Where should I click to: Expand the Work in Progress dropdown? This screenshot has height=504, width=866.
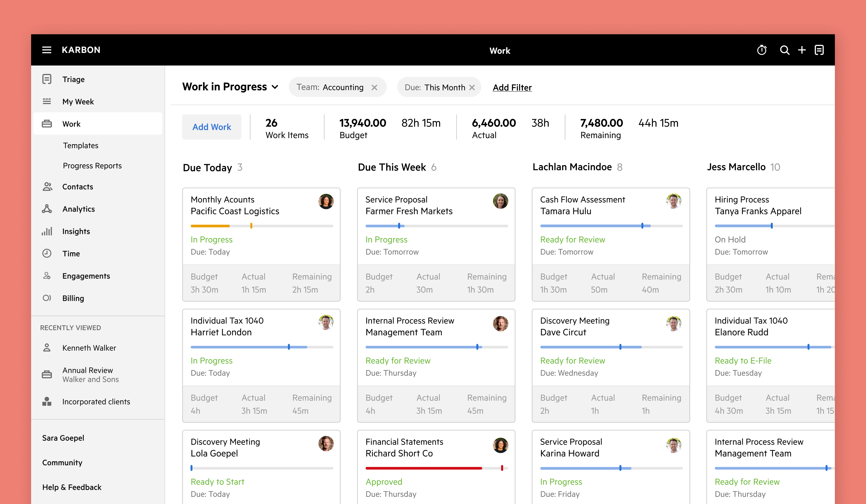(275, 87)
